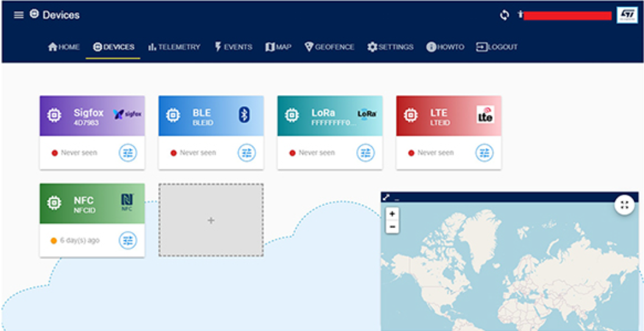This screenshot has width=644, height=331.
Task: Click the map fullscreen icon
Action: pos(624,205)
